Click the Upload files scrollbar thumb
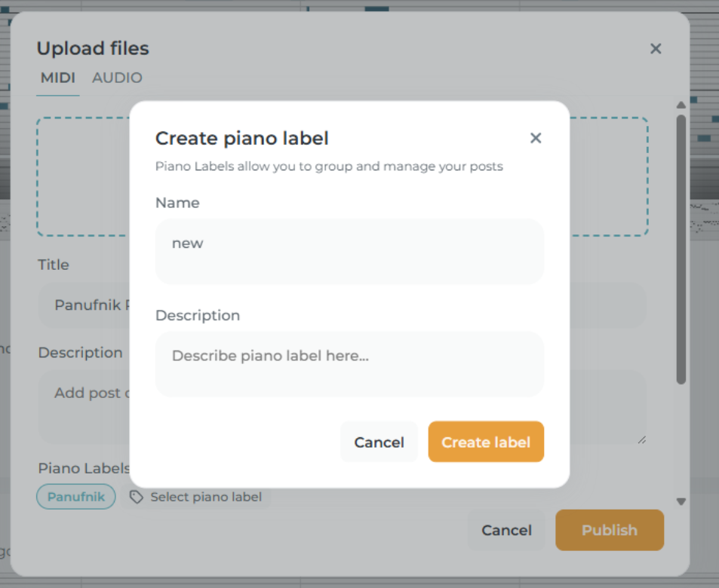The height and width of the screenshot is (588, 719). (x=681, y=250)
